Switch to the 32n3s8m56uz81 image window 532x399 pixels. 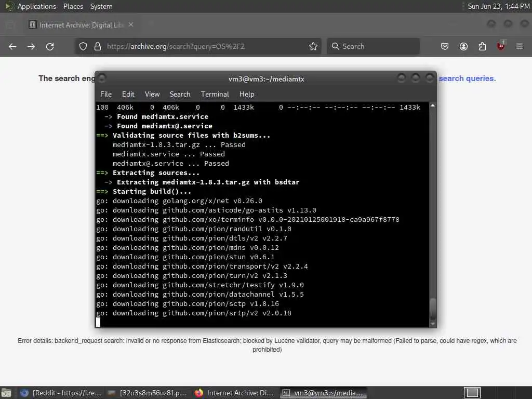click(147, 393)
